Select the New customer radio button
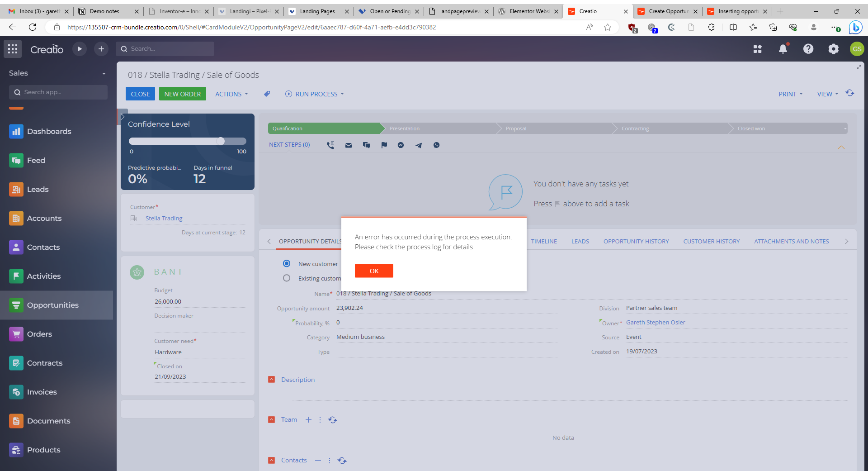Screen dimensions: 868x471 287,264
